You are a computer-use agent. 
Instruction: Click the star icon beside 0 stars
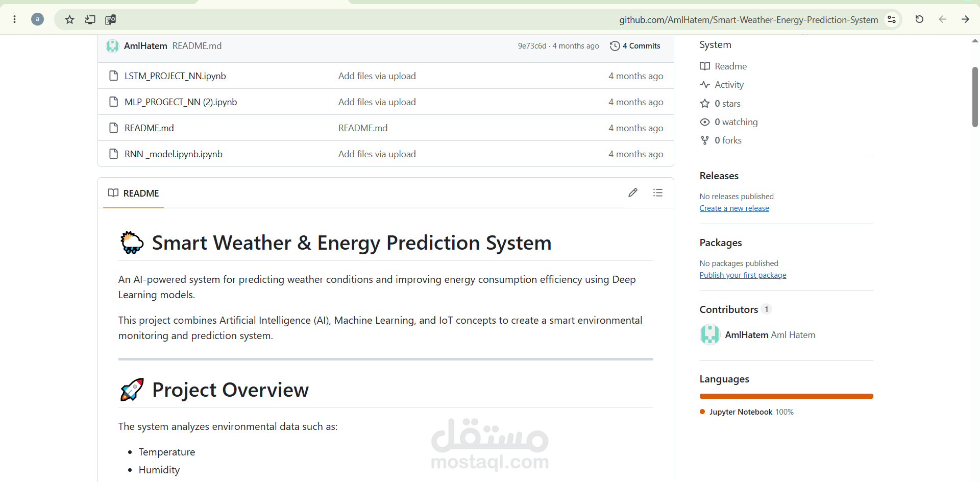[705, 104]
